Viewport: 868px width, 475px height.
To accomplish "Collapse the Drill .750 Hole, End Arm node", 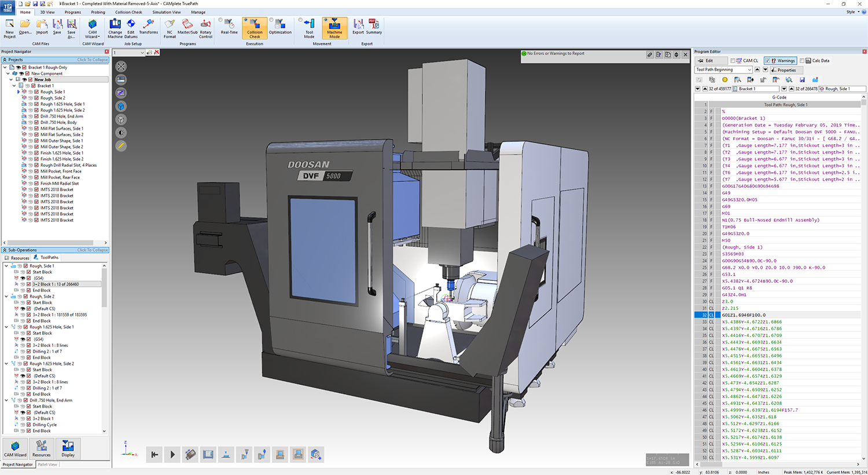I will click(6, 400).
